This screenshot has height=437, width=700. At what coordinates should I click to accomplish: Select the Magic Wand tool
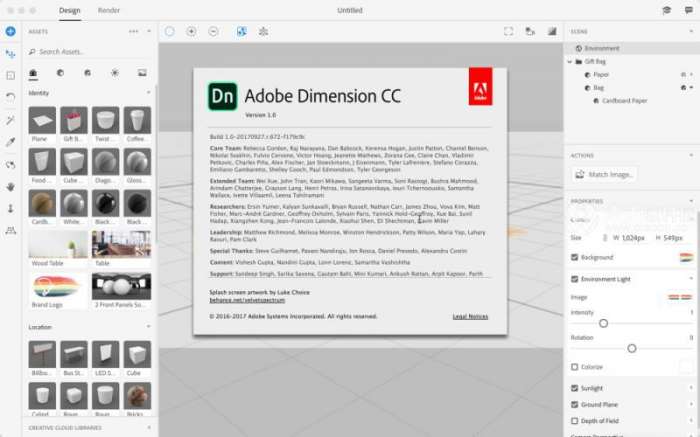tap(10, 120)
